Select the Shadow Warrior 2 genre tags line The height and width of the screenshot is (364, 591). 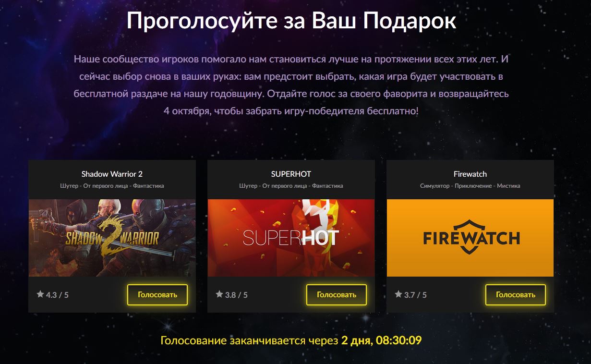(112, 186)
